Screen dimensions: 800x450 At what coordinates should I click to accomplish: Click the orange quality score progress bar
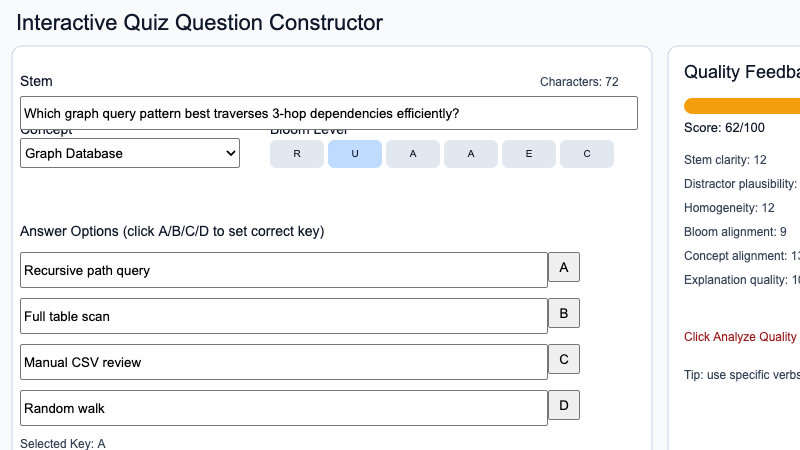tap(742, 106)
